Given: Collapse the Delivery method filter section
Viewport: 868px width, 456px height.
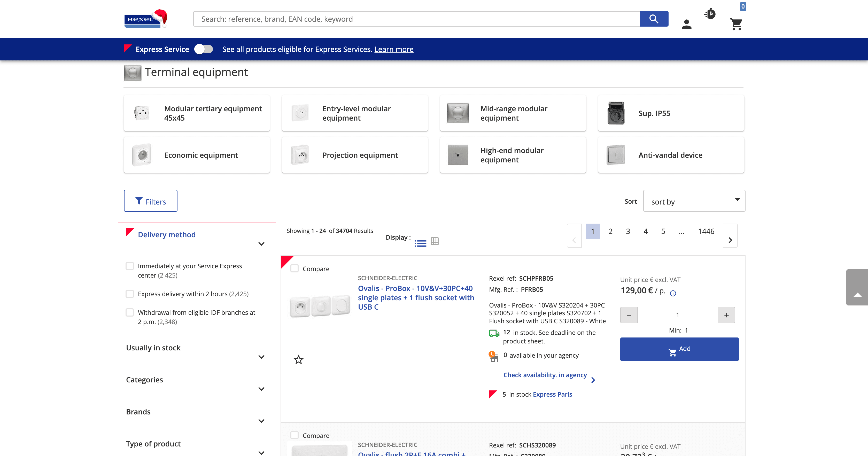Looking at the screenshot, I should [261, 244].
